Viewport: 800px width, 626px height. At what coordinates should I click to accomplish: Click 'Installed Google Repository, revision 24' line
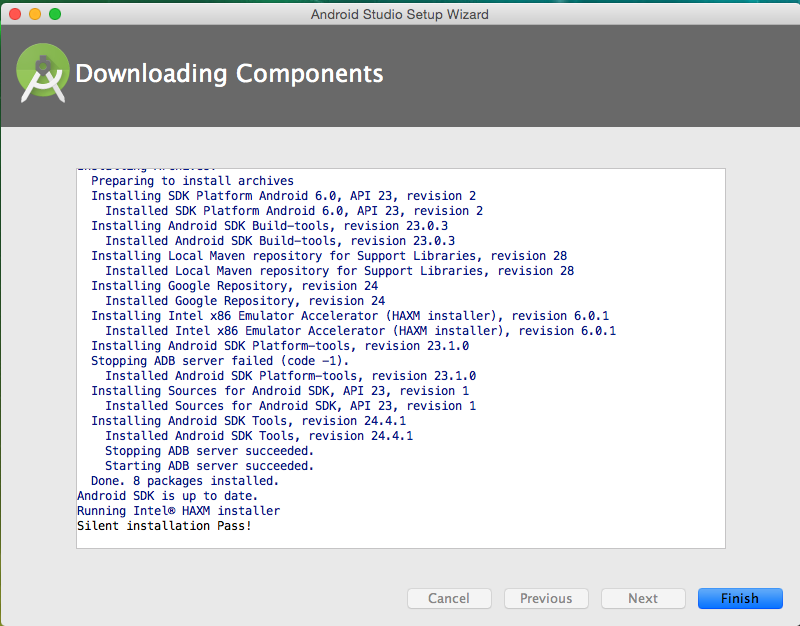(x=245, y=301)
